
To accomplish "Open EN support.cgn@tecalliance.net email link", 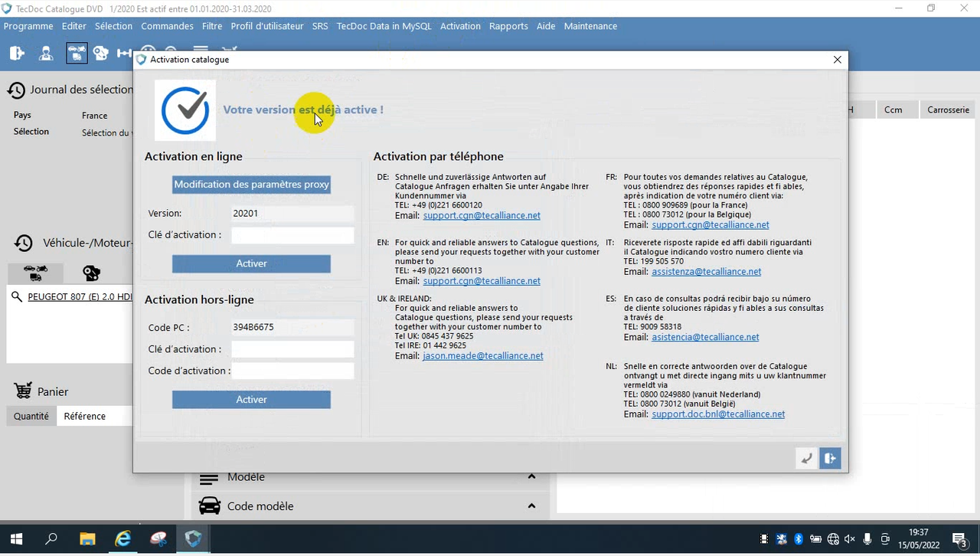I will 482,281.
